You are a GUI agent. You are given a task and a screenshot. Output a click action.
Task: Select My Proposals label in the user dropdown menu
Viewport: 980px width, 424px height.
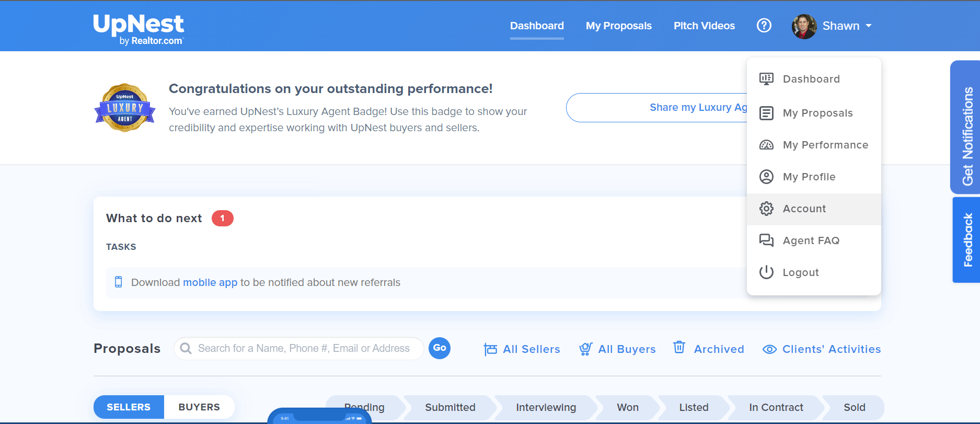[817, 113]
